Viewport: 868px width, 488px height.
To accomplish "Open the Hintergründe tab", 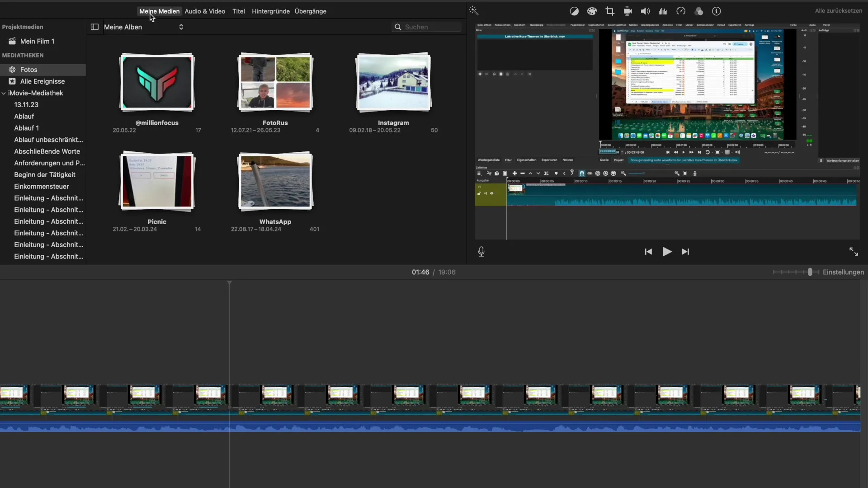I will [x=271, y=11].
